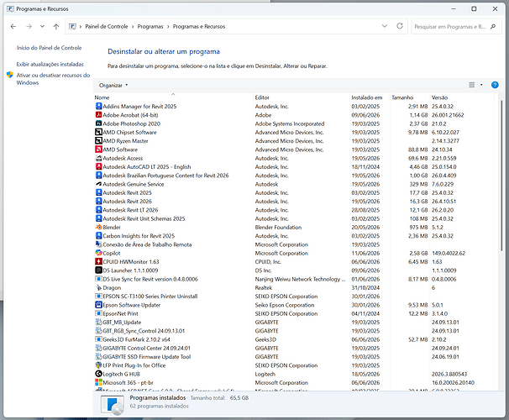This screenshot has height=420, width=509.
Task: Click the Autodesk Genuine Service icon
Action: [98, 184]
